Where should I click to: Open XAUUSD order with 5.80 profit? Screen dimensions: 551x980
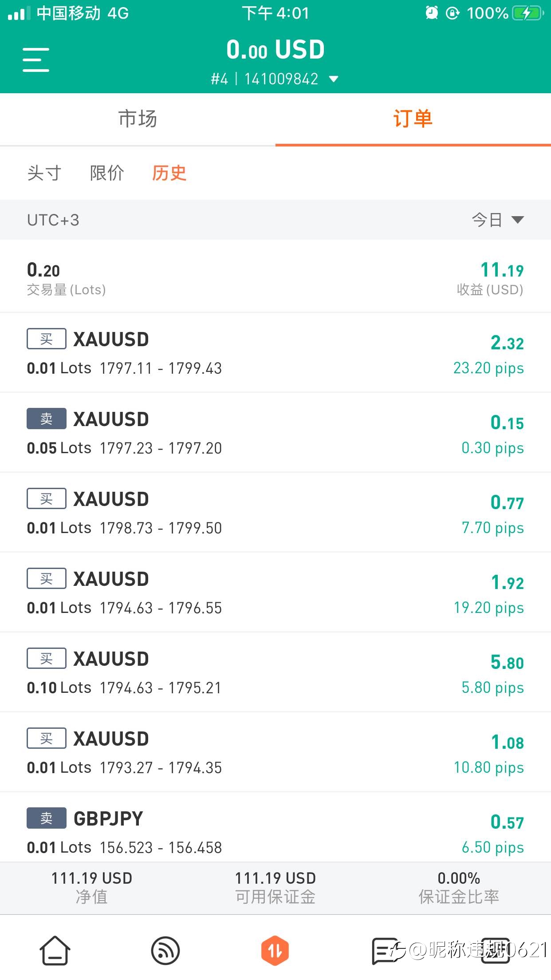[x=275, y=672]
